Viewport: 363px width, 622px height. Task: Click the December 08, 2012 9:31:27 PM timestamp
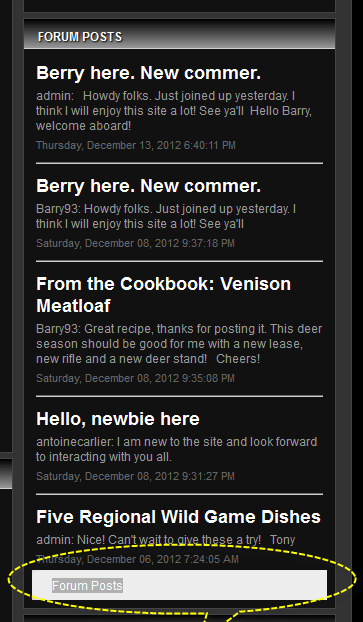click(135, 476)
